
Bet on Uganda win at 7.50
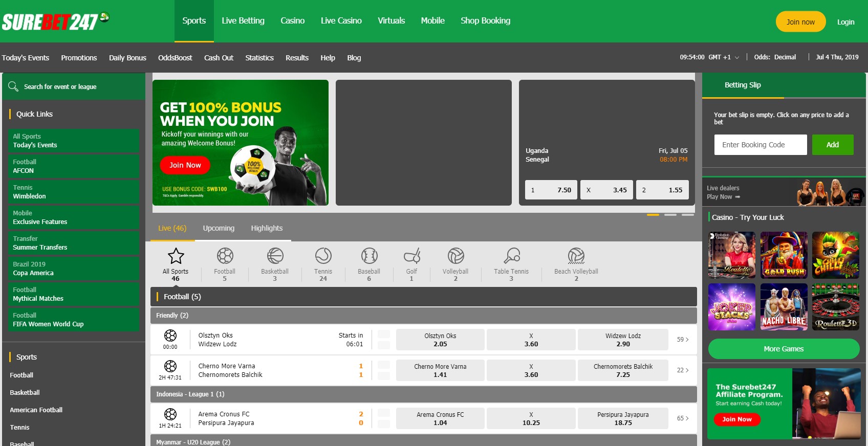click(551, 190)
